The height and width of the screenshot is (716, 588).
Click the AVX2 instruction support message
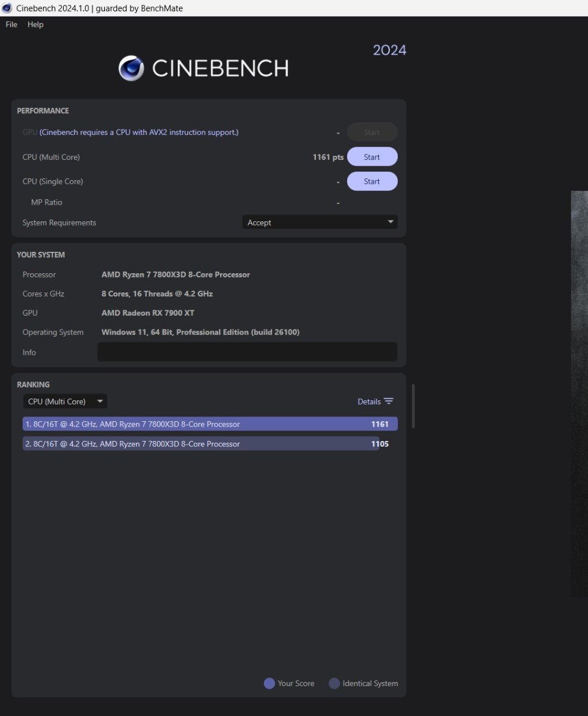139,132
